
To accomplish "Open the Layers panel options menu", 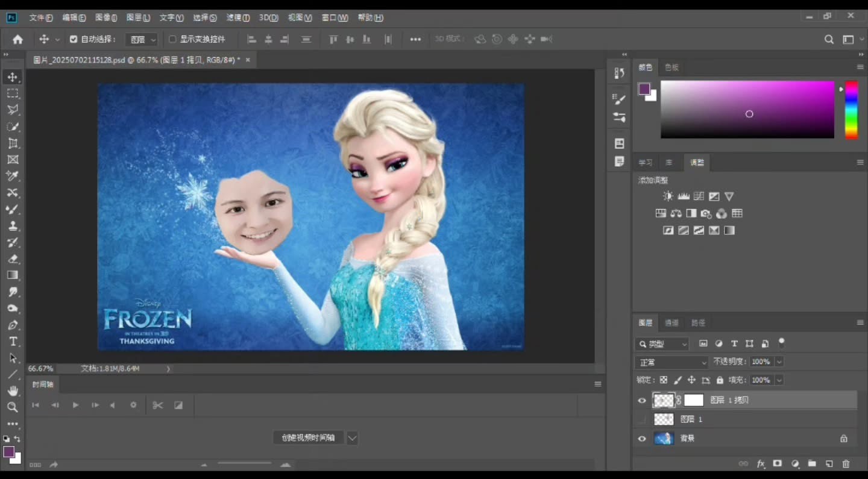I will pyautogui.click(x=860, y=323).
